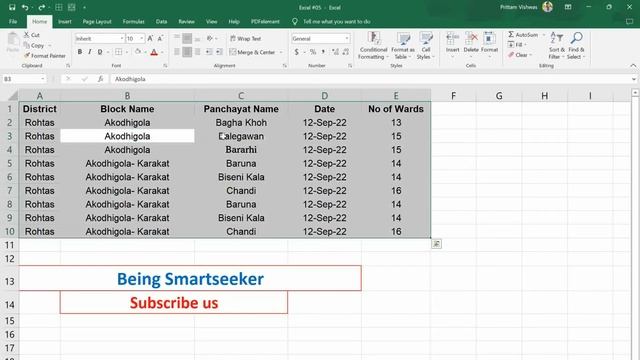Open the Clear menu in the Editing group
This screenshot has height=360, width=640.
[520, 55]
